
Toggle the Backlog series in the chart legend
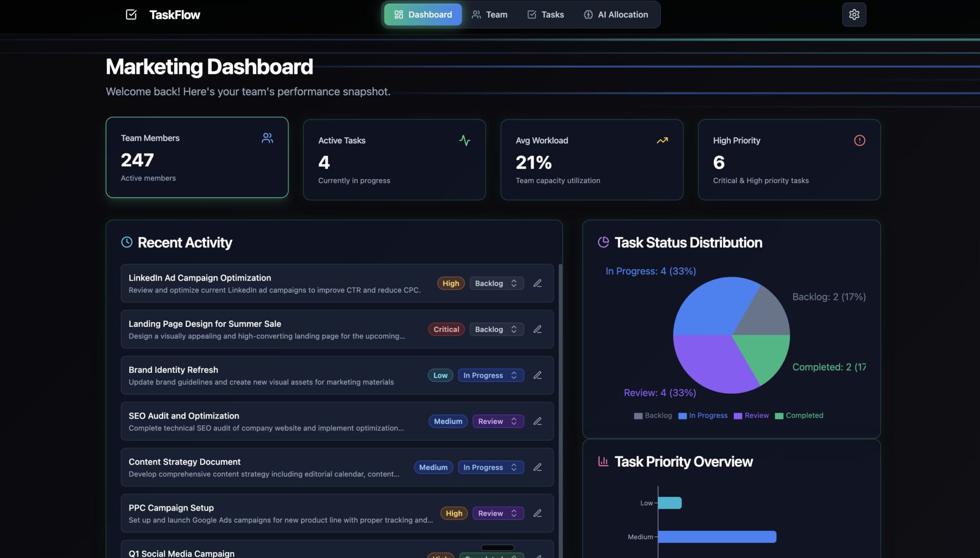653,416
